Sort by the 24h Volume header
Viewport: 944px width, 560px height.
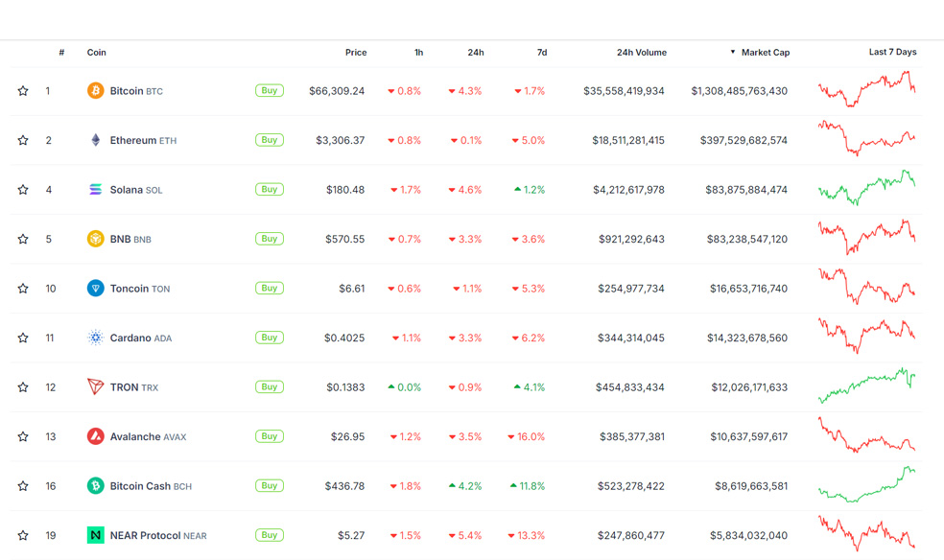click(641, 53)
